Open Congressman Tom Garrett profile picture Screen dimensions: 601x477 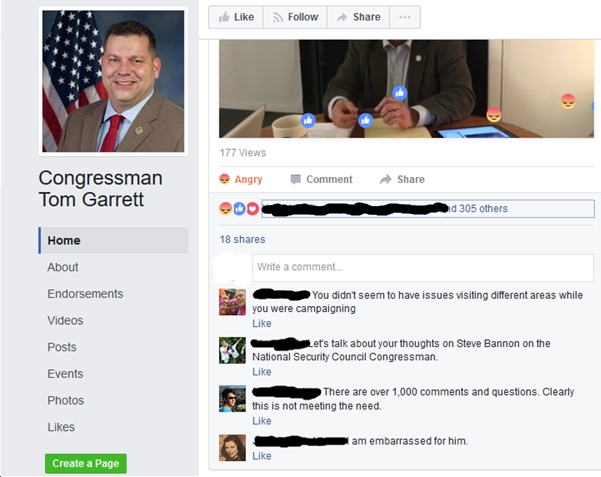113,81
